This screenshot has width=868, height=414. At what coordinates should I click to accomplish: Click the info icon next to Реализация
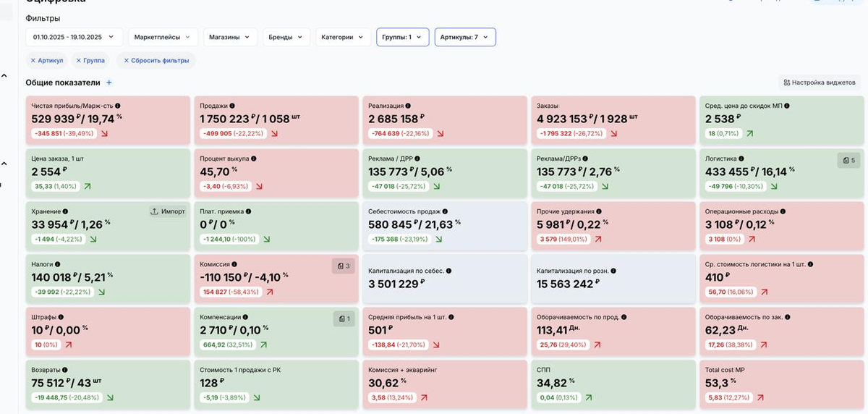pos(409,106)
